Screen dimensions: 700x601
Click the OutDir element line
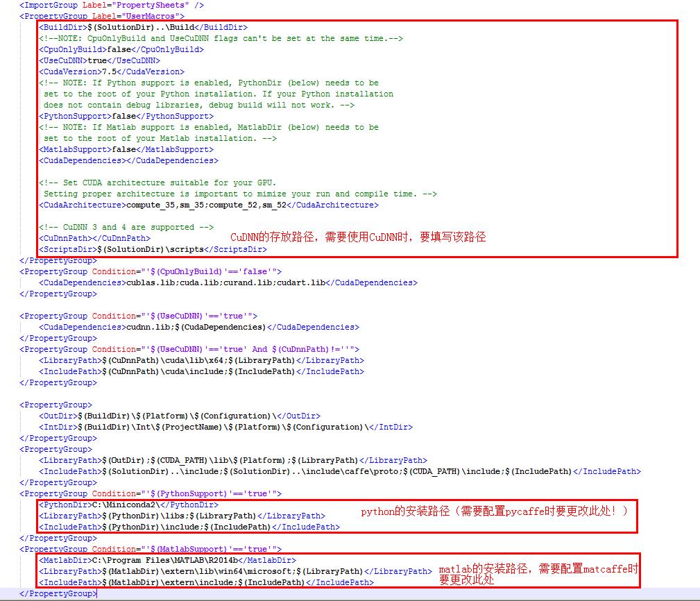(x=180, y=416)
